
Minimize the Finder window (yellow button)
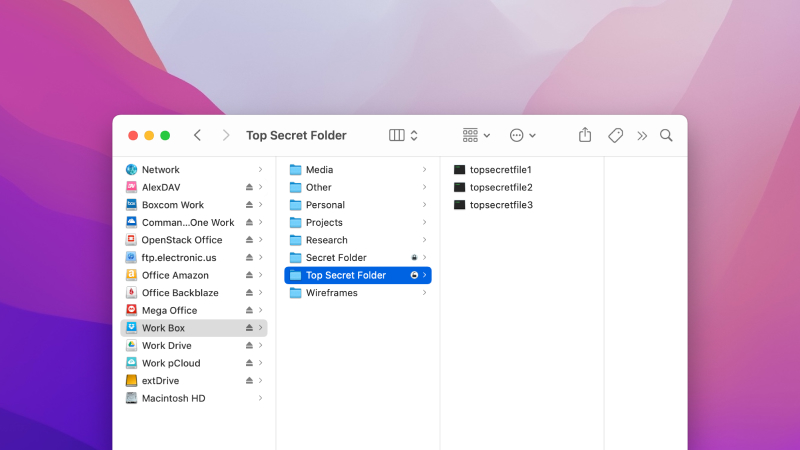[149, 135]
